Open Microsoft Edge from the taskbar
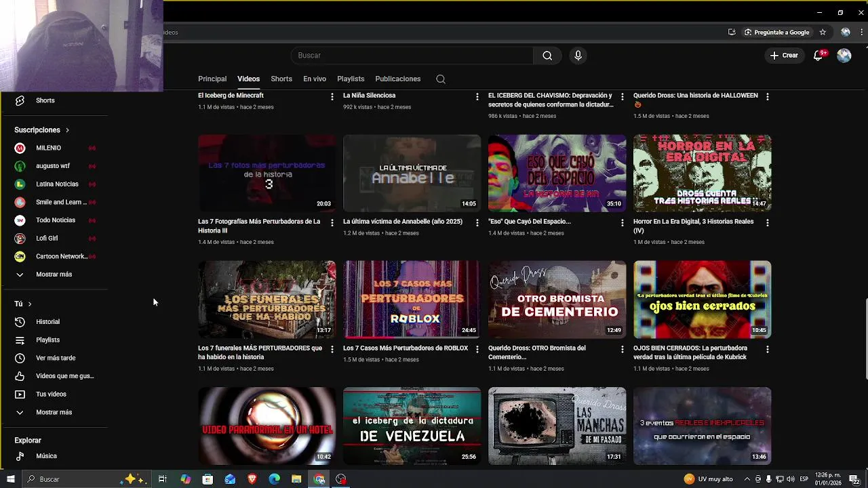The width and height of the screenshot is (868, 488). coord(274,479)
